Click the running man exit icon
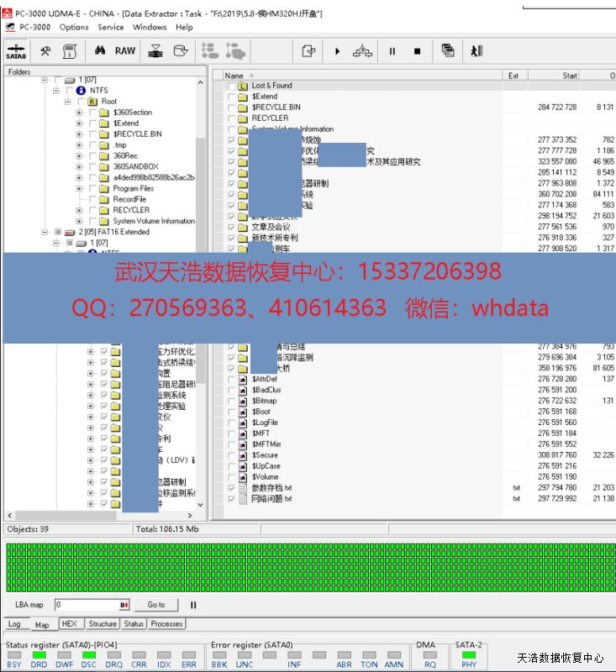616x672 pixels. tap(476, 51)
